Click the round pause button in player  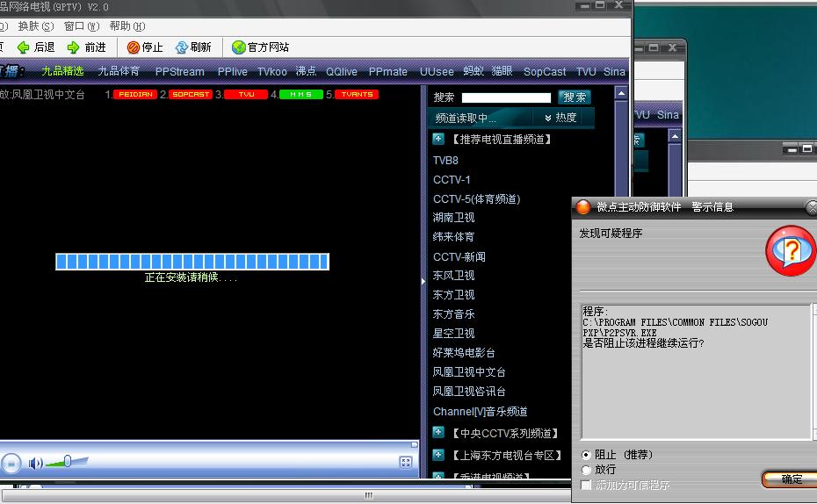click(11, 463)
